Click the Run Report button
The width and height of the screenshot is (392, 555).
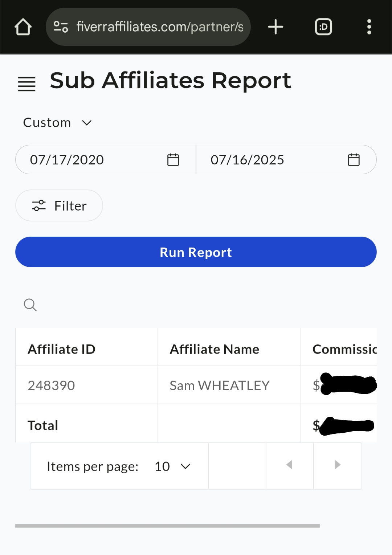(196, 252)
